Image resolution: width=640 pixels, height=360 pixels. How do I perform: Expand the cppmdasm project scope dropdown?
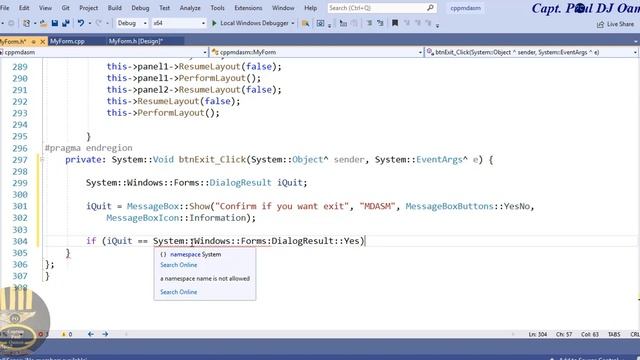[205, 52]
